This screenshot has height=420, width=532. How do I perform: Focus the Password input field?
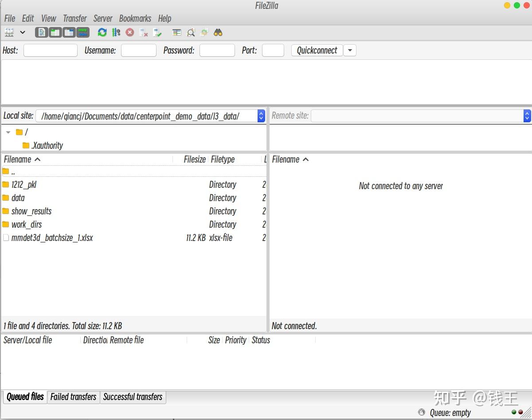(217, 51)
